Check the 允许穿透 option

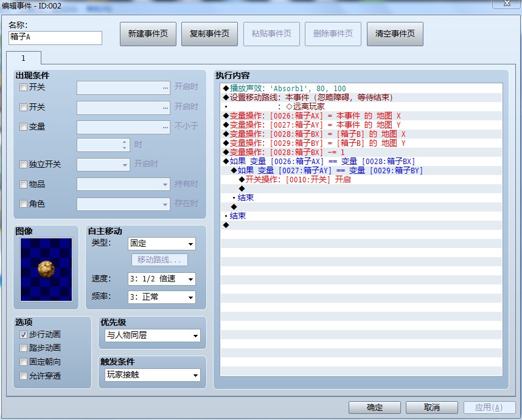(x=23, y=376)
